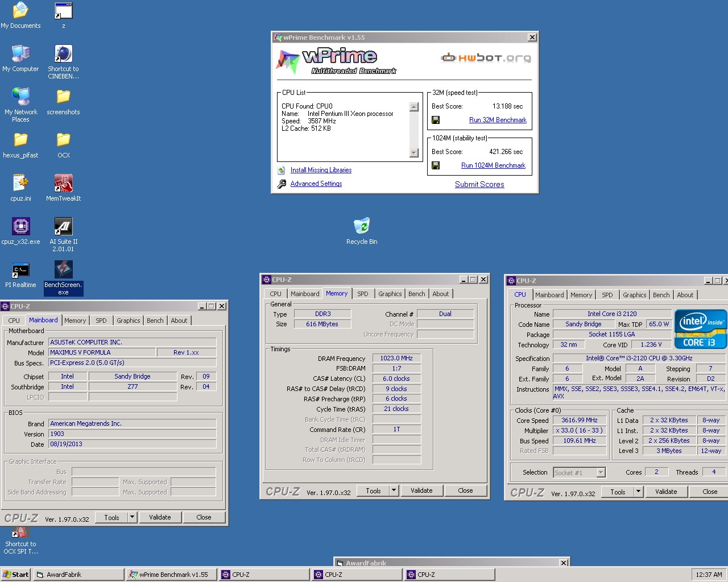The height and width of the screenshot is (582, 728).
Task: Click scroll-up arrow in CPU List box
Action: coord(414,107)
